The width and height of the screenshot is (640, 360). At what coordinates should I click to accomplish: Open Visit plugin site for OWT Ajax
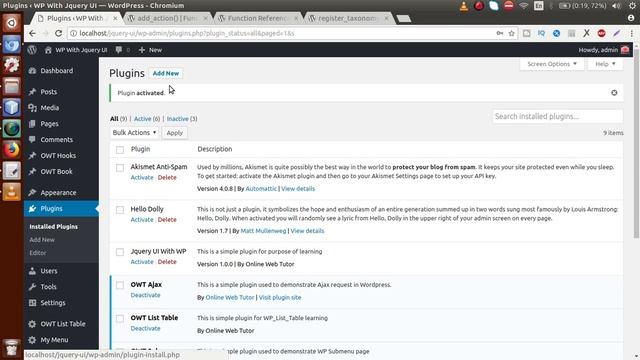[280, 297]
